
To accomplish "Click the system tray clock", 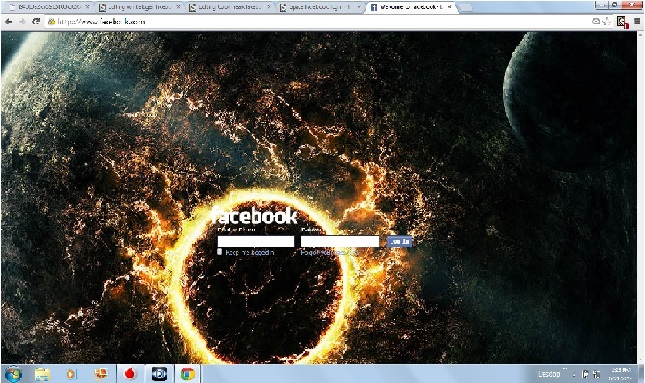I will (x=620, y=374).
